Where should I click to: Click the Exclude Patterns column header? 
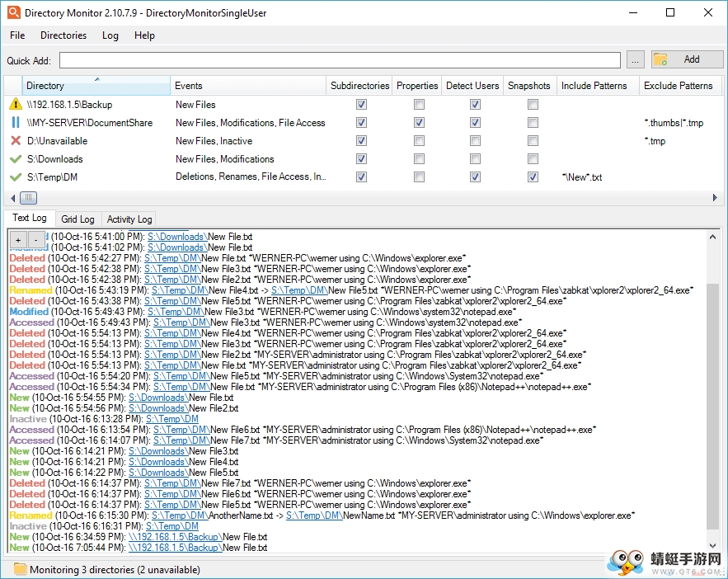[x=680, y=86]
